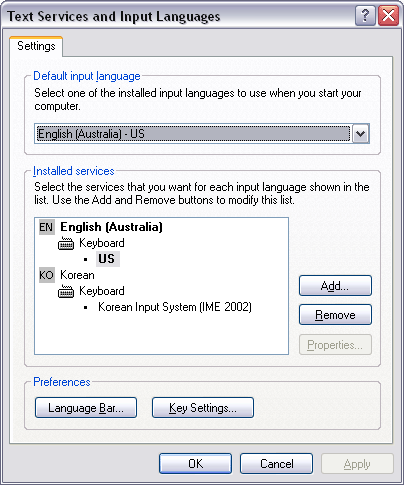Screen dimensions: 404x485
Task: Confirm with the OK button
Action: (195, 464)
